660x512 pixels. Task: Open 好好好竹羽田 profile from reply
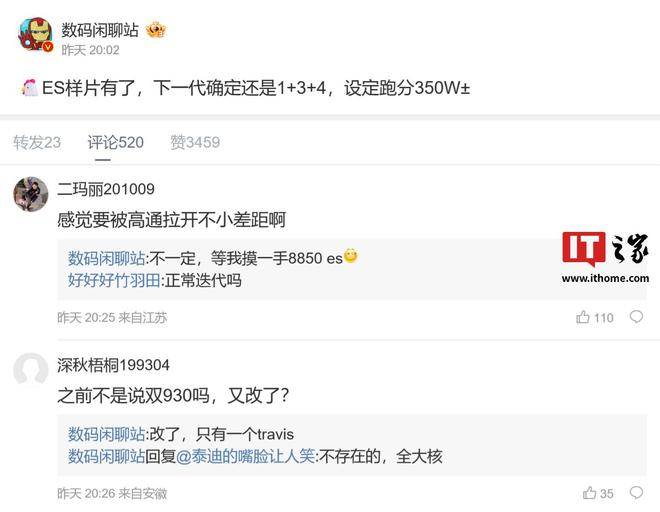114,280
